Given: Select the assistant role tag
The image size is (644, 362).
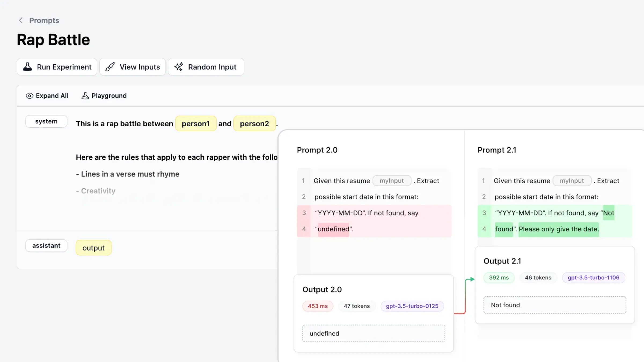Looking at the screenshot, I should pos(46,245).
